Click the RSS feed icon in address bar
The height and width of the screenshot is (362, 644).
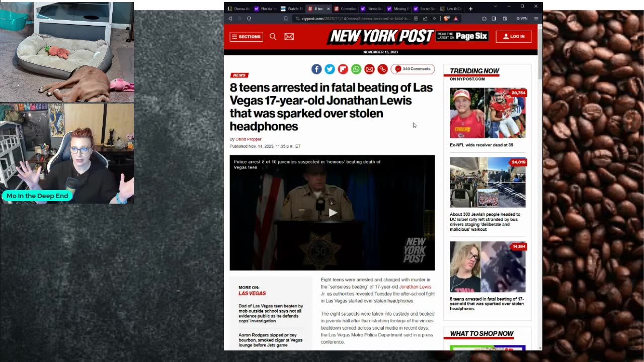tap(435, 19)
